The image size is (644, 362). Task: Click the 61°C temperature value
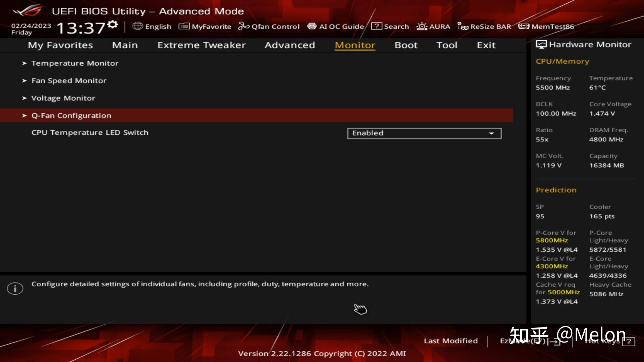(x=597, y=87)
